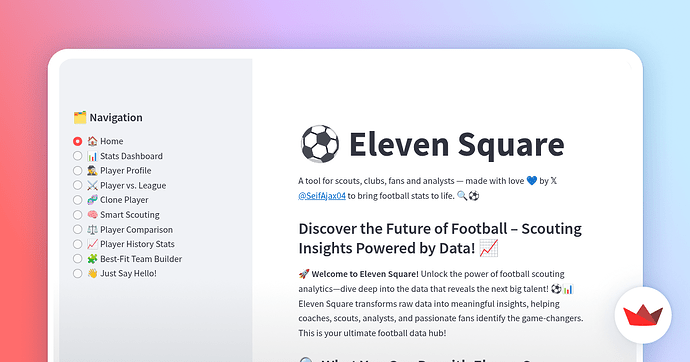Click the Best-Fit Team Builder label
690x362 pixels.
141,259
